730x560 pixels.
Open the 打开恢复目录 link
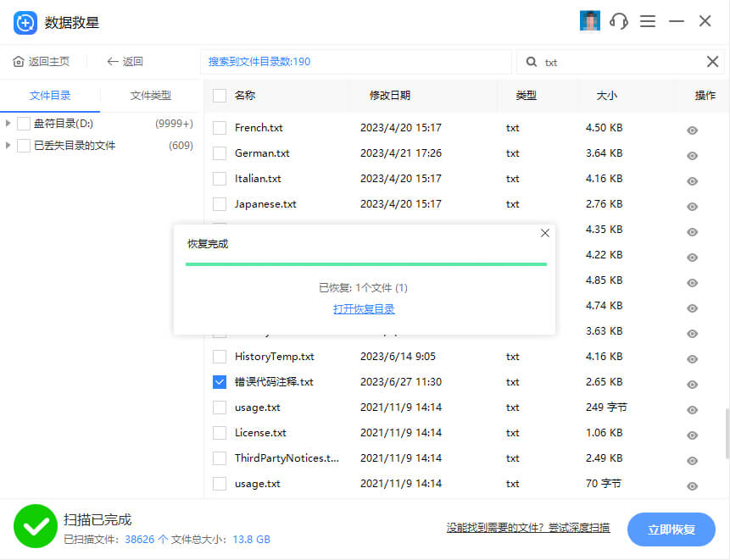click(364, 309)
